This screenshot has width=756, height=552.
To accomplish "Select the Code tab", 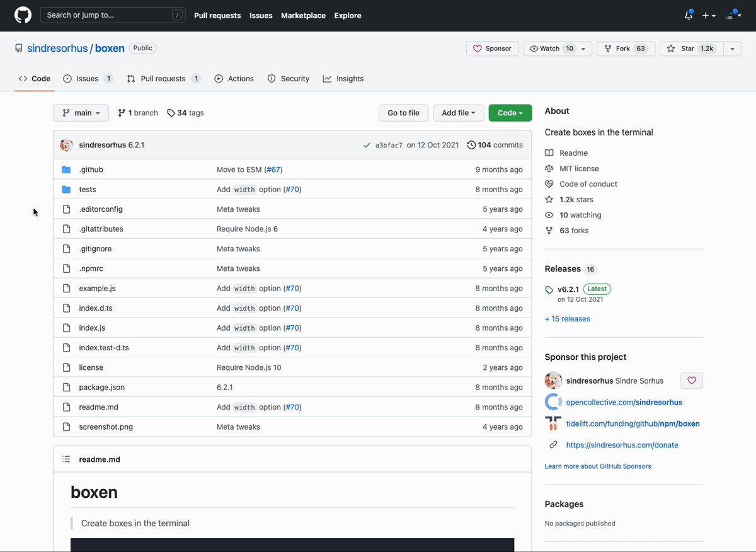I will pos(35,79).
